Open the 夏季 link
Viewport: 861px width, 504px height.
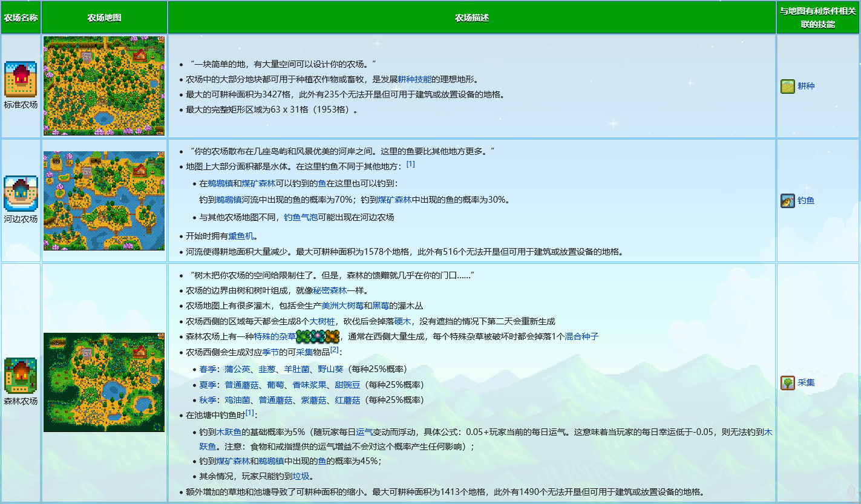(x=208, y=385)
